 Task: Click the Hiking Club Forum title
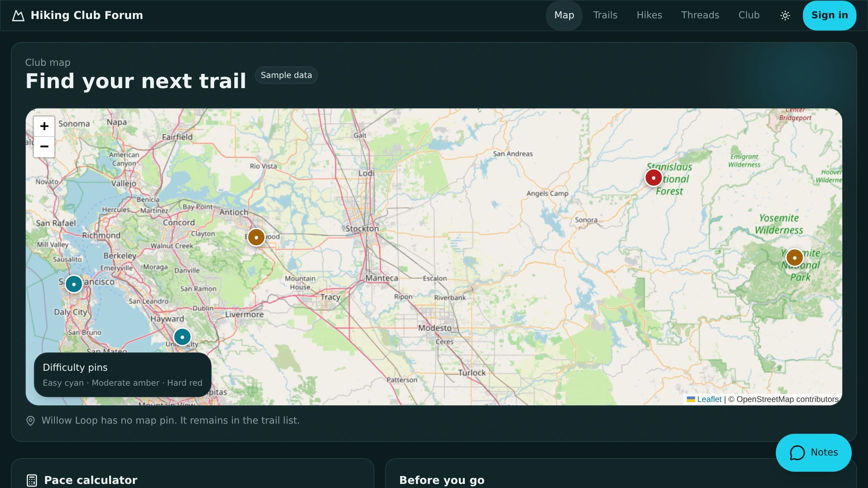[x=87, y=15]
